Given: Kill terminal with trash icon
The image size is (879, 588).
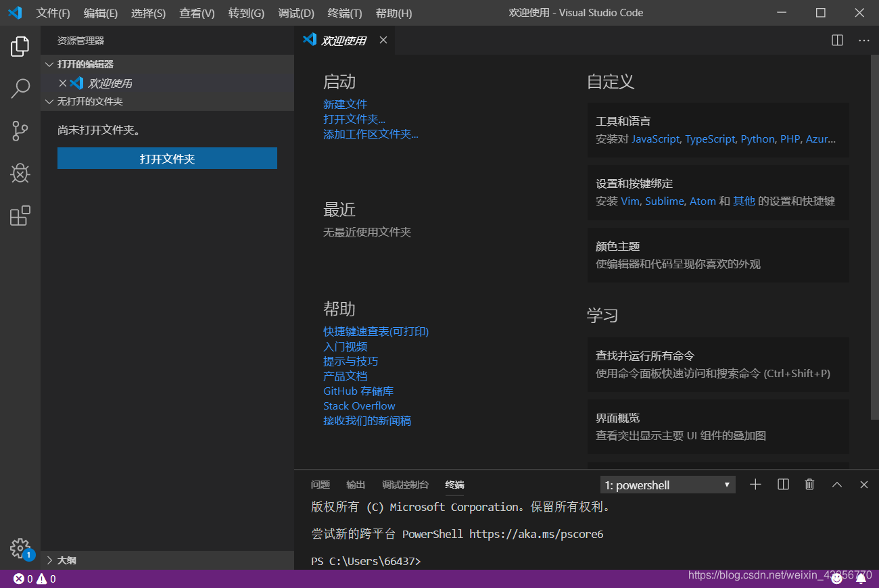Looking at the screenshot, I should click(x=809, y=484).
